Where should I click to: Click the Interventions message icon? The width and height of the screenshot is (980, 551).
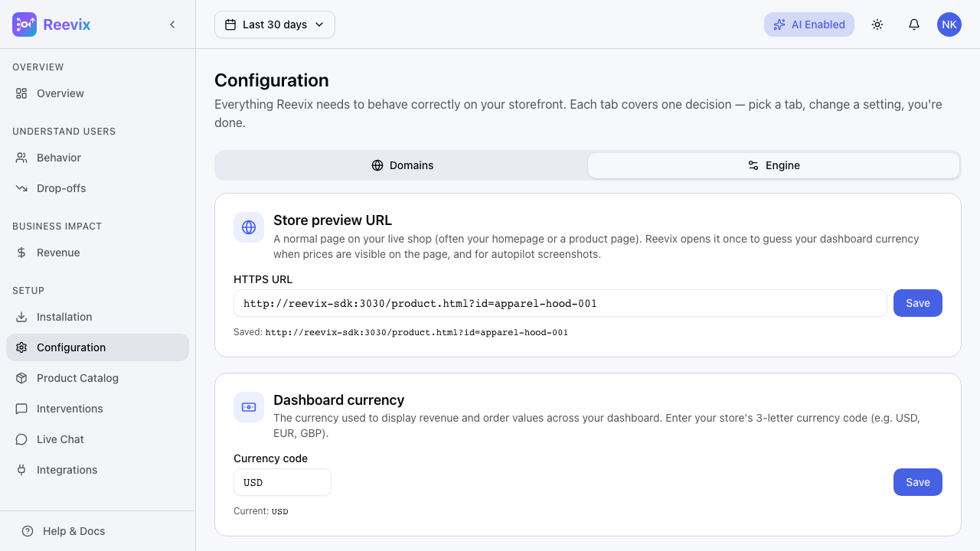tap(21, 409)
